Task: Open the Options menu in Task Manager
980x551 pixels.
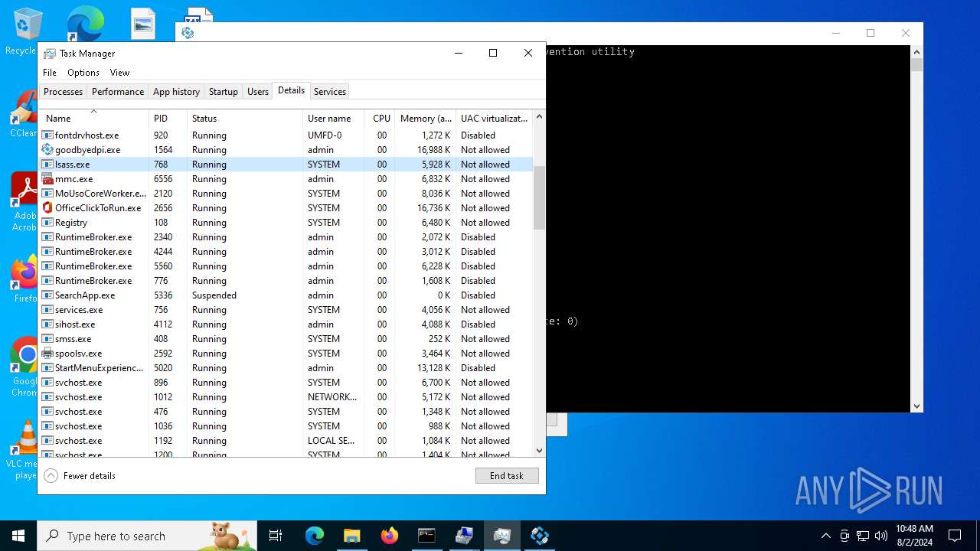Action: click(x=83, y=73)
